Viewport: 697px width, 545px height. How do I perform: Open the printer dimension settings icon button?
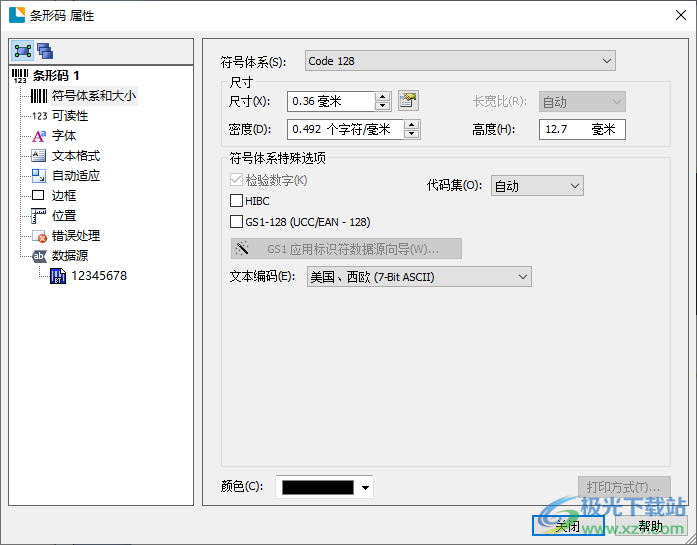point(408,101)
